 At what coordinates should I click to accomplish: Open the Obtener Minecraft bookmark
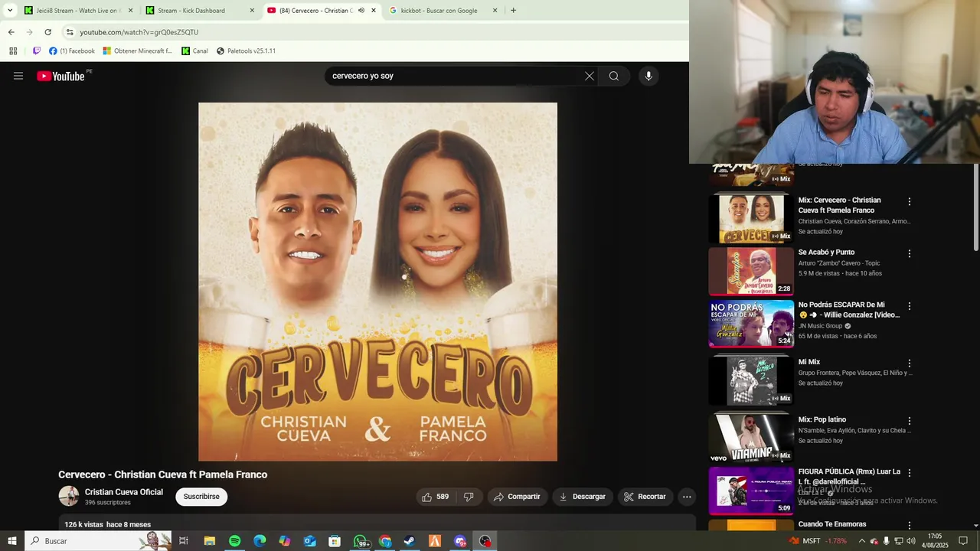[138, 51]
